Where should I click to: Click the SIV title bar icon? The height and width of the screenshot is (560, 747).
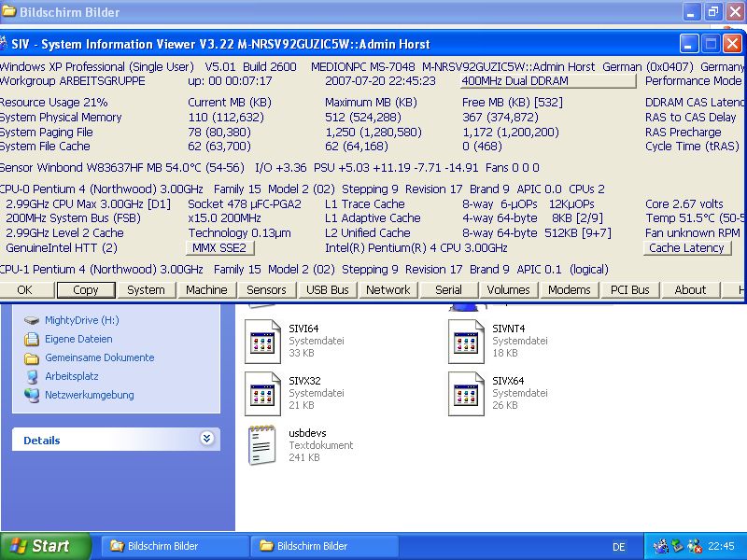coord(4,44)
